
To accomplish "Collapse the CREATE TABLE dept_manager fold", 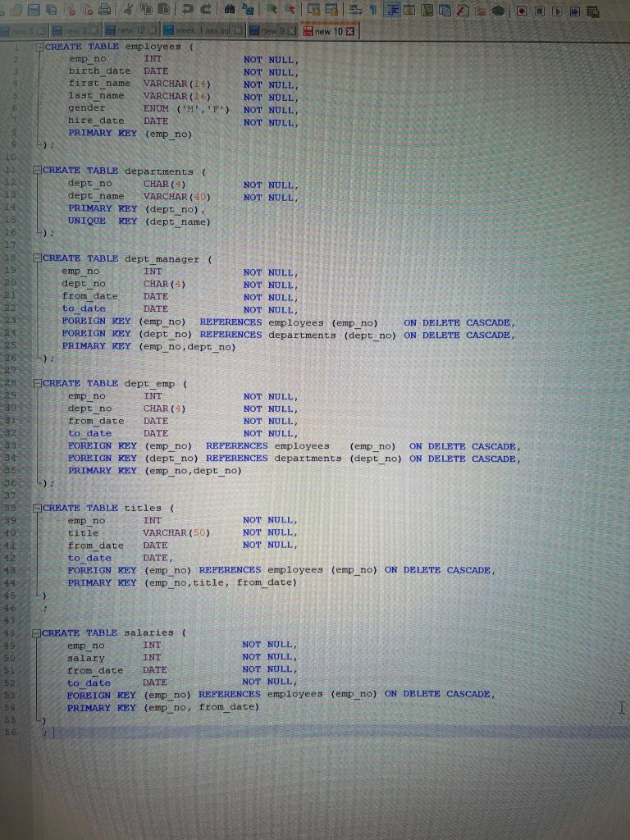I will click(37, 258).
